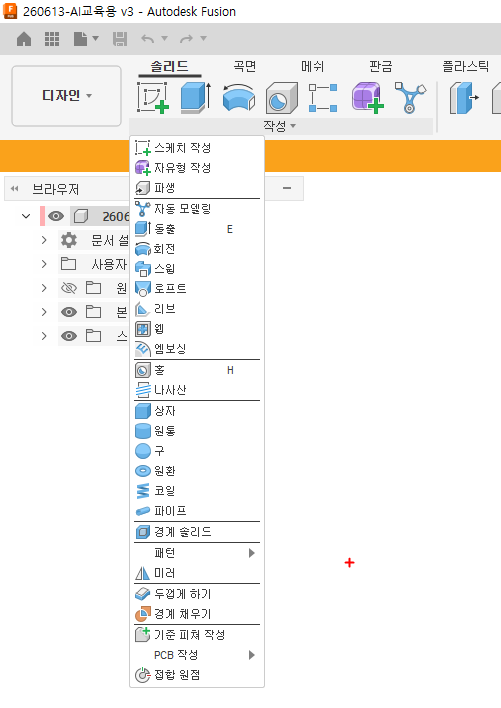
Task: Toggle visibility of root component 2606
Action: (x=56, y=216)
